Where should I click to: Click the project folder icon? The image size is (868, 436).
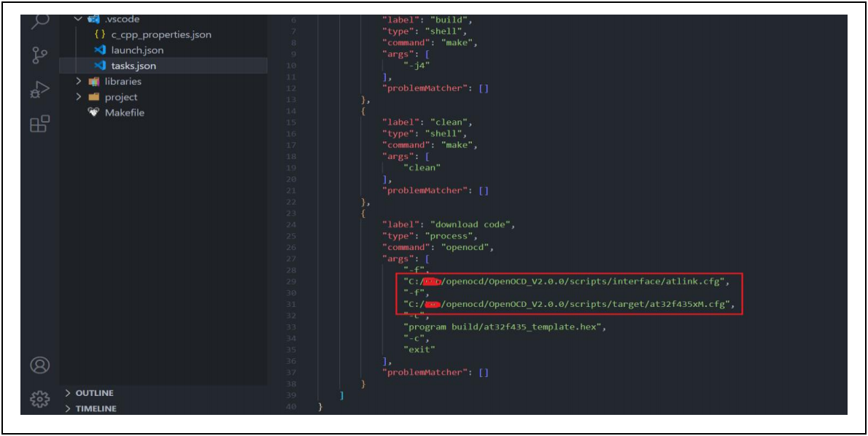(93, 97)
